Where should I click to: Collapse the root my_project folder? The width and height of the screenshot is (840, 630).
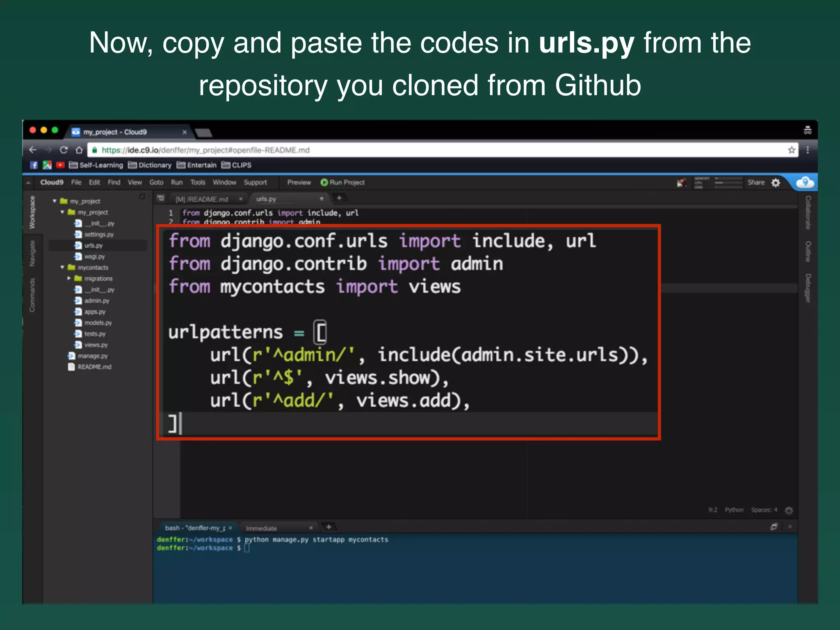pos(55,201)
